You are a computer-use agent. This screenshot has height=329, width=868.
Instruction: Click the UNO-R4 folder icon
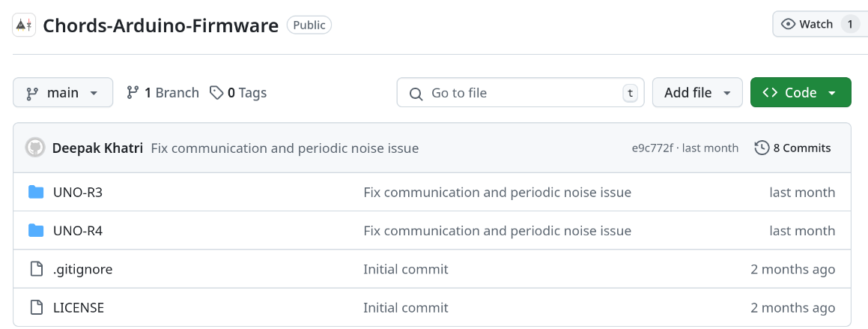tap(36, 231)
